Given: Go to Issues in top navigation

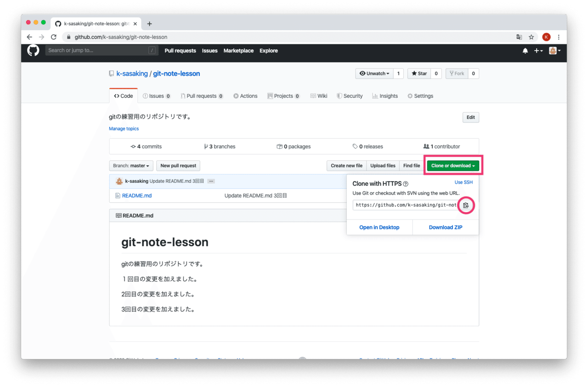Looking at the screenshot, I should pos(210,51).
